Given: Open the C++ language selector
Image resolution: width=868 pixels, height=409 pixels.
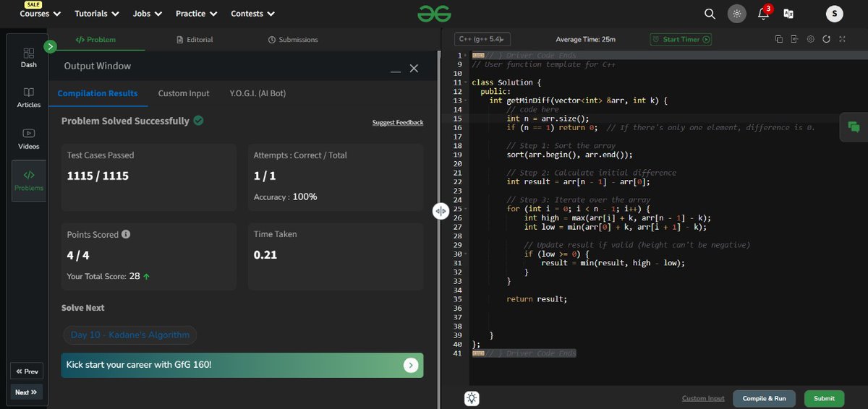Looking at the screenshot, I should [482, 40].
